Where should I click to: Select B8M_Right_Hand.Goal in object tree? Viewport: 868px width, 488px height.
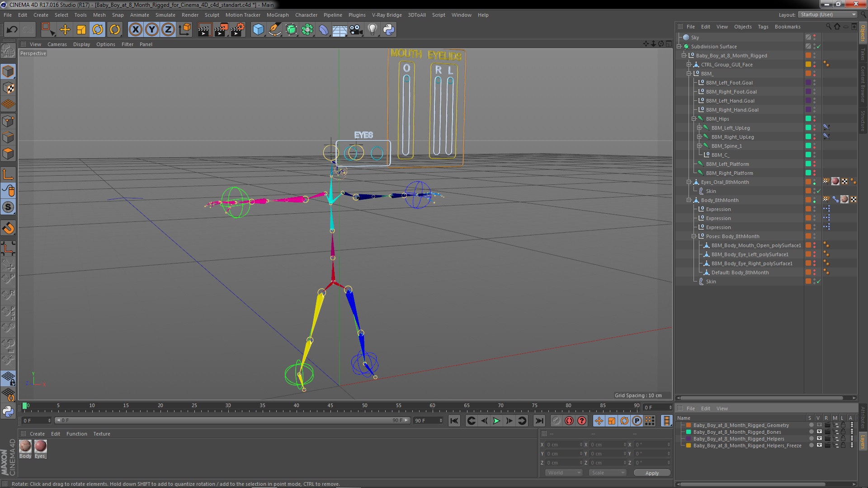[732, 110]
